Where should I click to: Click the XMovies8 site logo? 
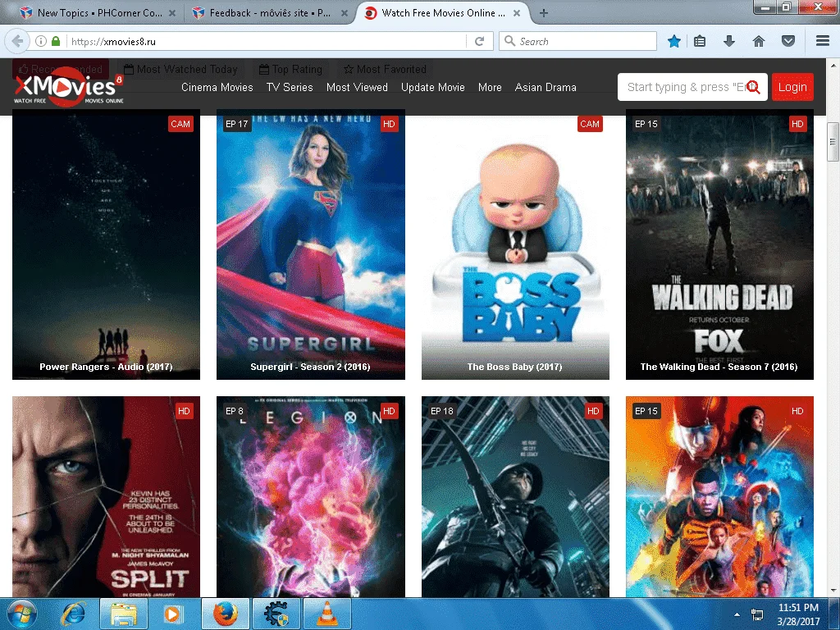tap(69, 87)
